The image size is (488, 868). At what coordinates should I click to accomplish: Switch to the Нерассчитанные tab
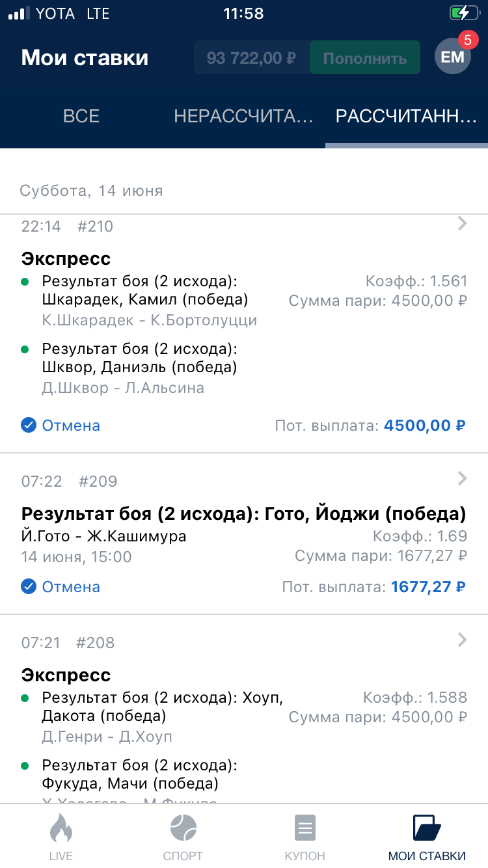(x=244, y=116)
